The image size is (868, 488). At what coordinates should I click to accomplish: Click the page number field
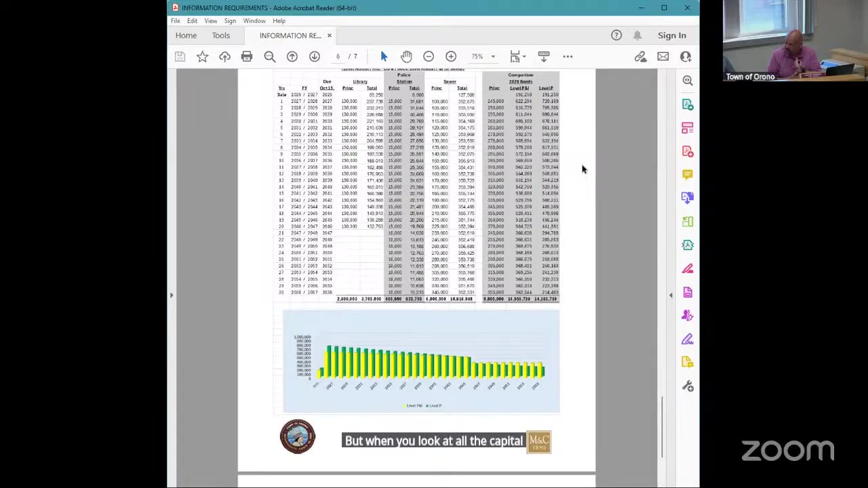pos(338,57)
